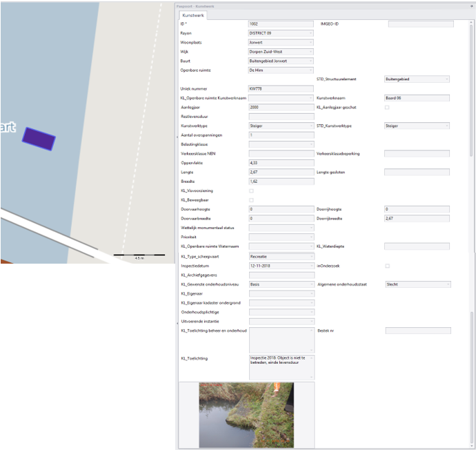Click the pin icon of Paspoort panel
The height and width of the screenshot is (450, 476).
click(472, 6)
